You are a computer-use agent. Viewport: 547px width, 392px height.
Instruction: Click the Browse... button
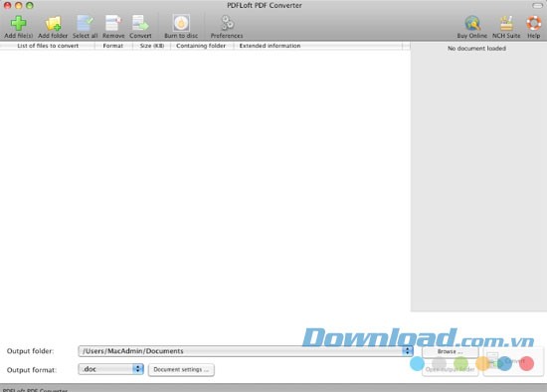[x=450, y=351]
